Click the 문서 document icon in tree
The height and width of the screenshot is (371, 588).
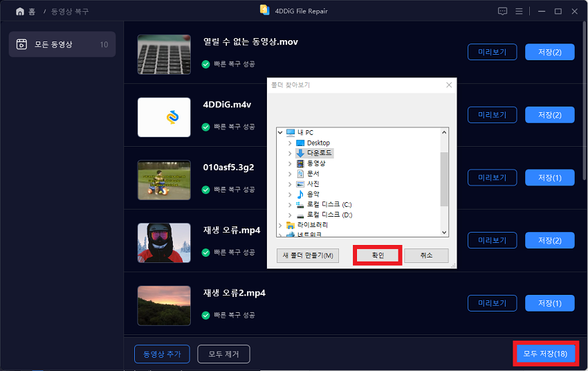(x=300, y=174)
